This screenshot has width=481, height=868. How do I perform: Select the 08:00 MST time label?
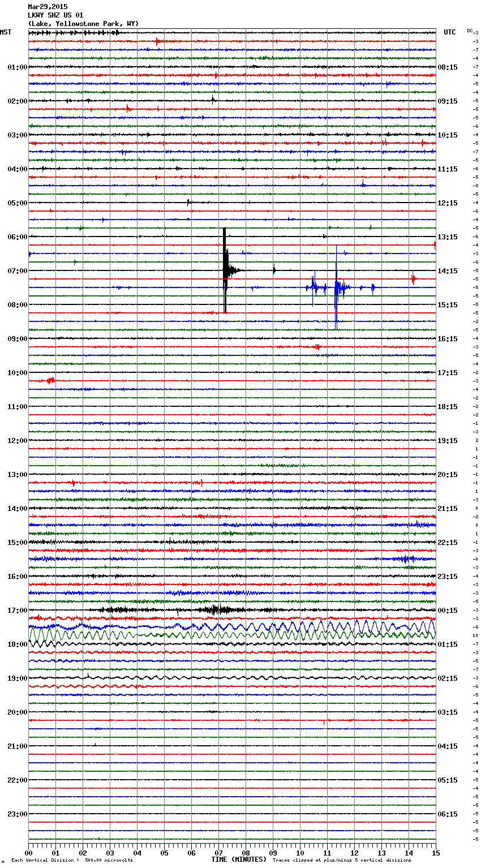pyautogui.click(x=18, y=305)
